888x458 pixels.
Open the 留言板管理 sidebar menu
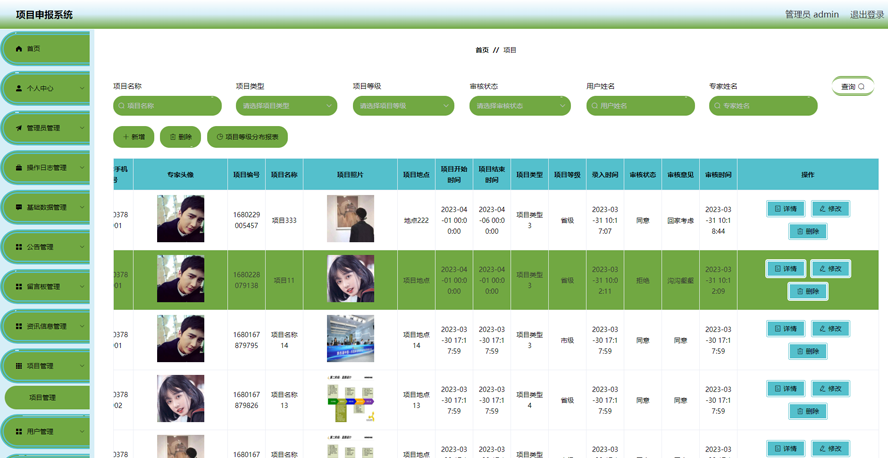pyautogui.click(x=46, y=286)
